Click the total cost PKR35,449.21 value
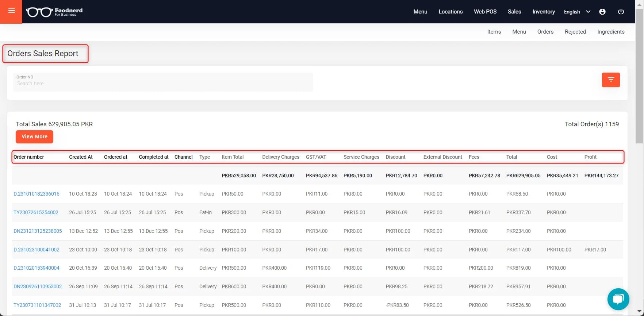Image resolution: width=644 pixels, height=316 pixels. (x=562, y=176)
